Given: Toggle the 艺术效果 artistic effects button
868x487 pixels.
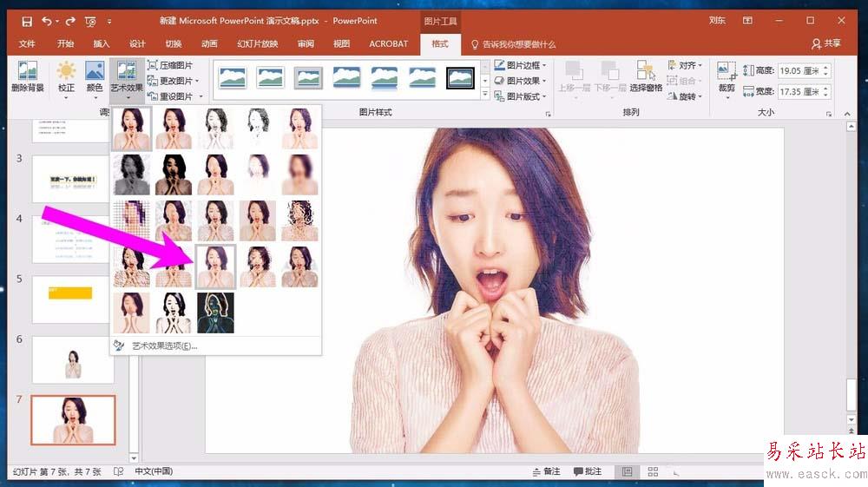Looking at the screenshot, I should (127, 80).
